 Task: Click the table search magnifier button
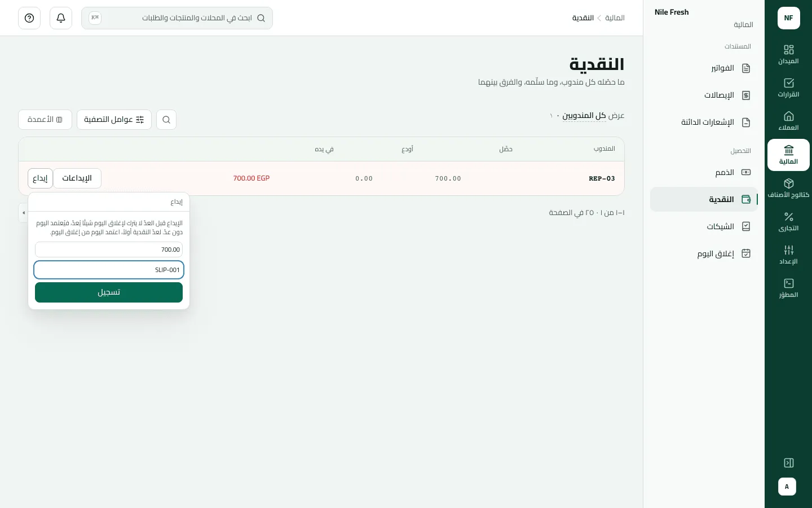166,120
